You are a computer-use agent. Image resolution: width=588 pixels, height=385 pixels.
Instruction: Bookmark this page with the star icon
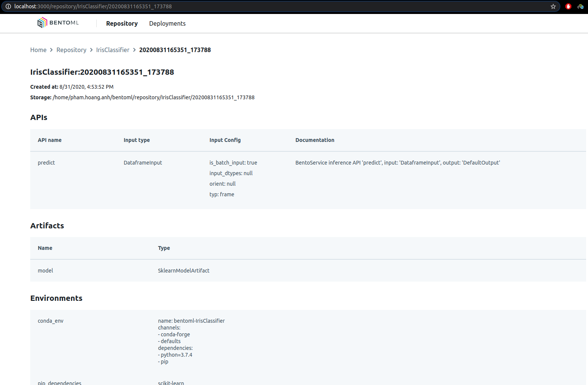coord(553,6)
